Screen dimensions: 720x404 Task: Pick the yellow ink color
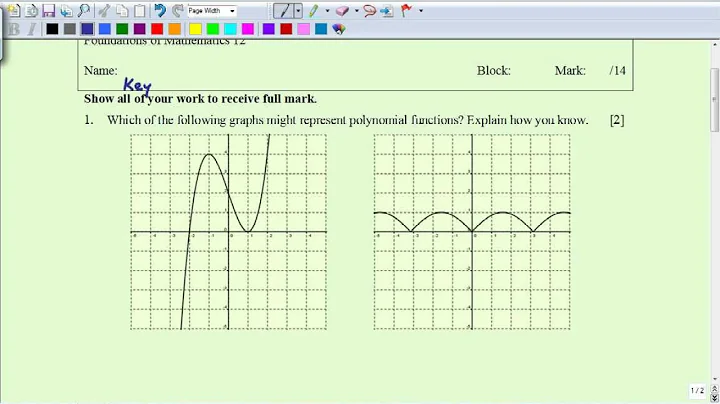pos(196,29)
